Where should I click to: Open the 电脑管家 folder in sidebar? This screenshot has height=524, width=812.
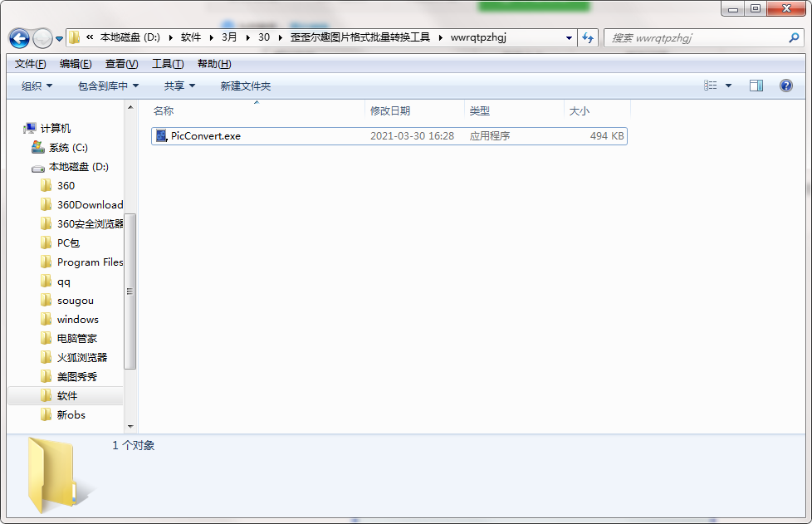click(77, 339)
